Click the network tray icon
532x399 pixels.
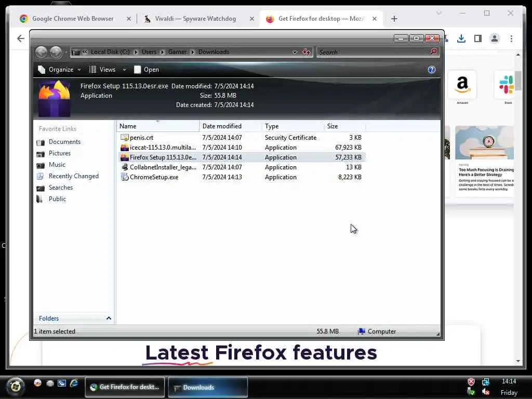click(486, 382)
